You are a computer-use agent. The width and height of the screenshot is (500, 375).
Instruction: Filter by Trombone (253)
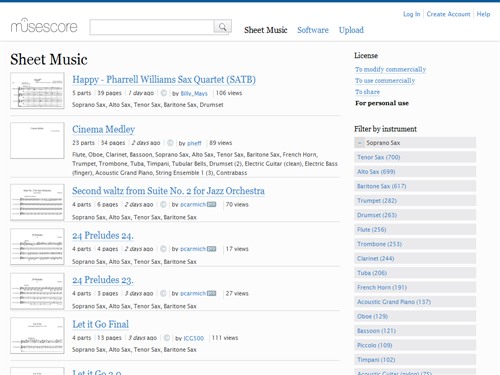coord(415,244)
